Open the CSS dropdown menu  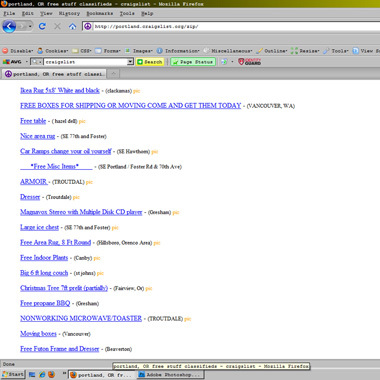click(x=82, y=51)
